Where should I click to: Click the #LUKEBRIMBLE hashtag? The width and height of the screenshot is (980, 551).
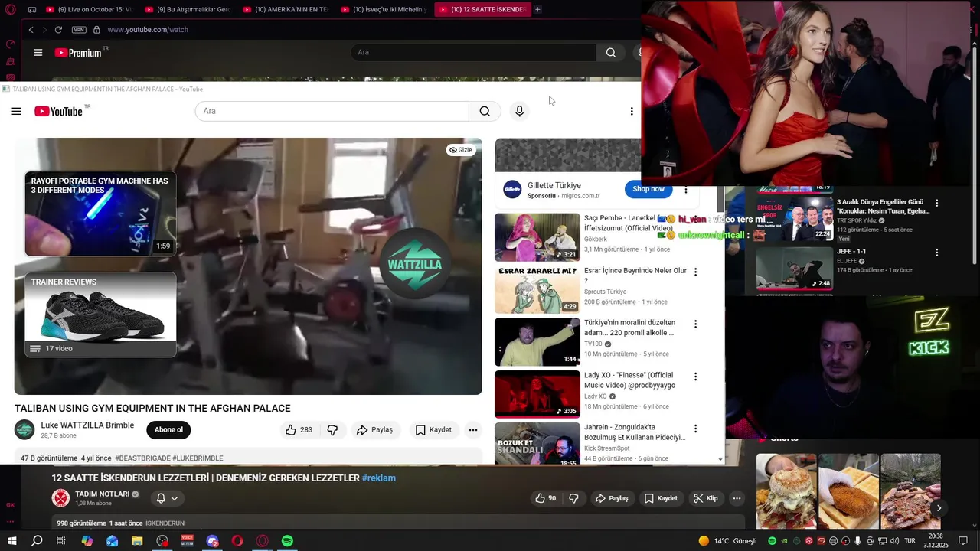point(198,458)
